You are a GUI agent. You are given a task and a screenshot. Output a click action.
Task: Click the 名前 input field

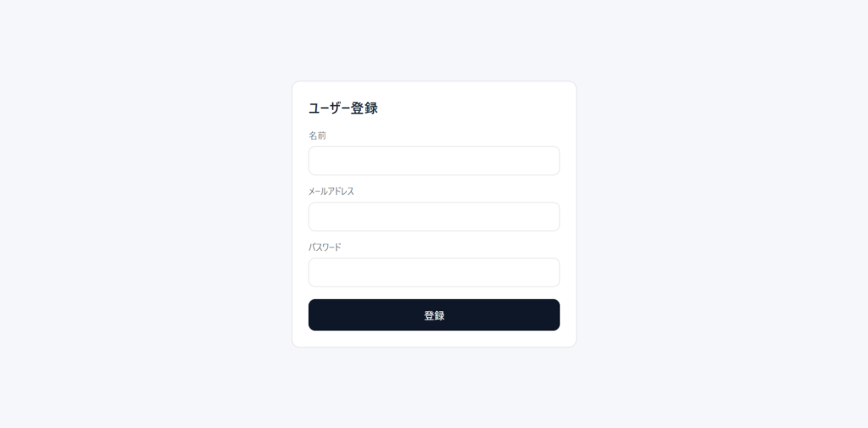pyautogui.click(x=434, y=161)
